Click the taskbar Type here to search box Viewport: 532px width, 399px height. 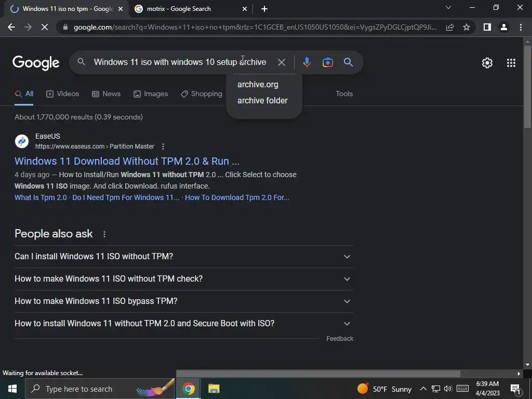click(100, 389)
